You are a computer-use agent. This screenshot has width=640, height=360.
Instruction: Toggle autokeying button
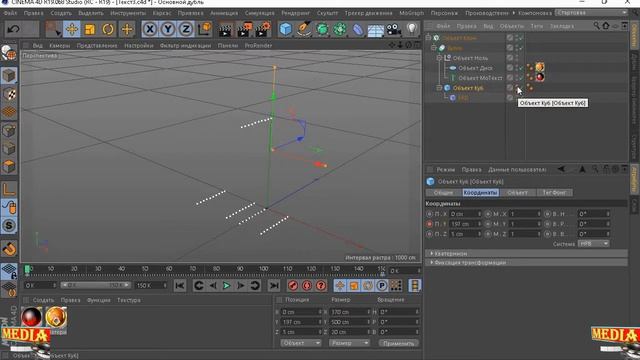307,286
